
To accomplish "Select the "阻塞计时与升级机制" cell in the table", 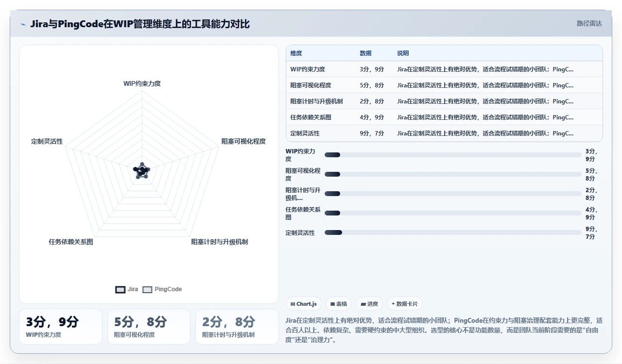I will (x=321, y=101).
